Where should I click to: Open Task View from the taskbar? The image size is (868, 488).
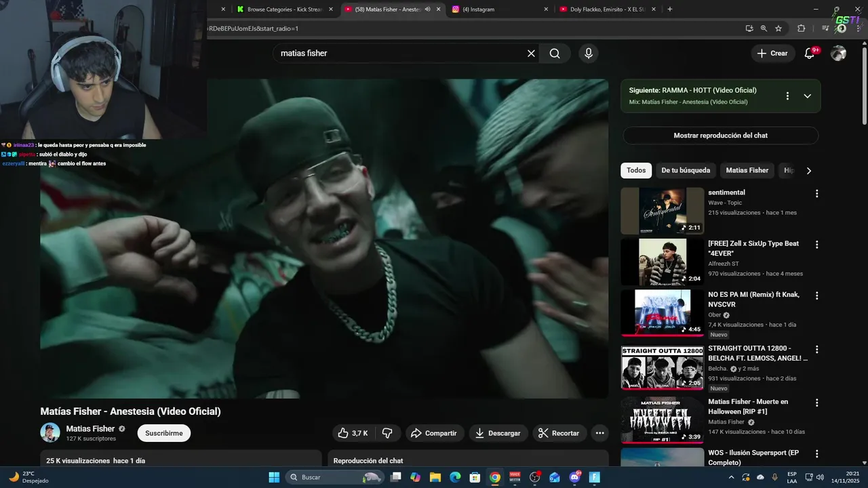(x=396, y=477)
